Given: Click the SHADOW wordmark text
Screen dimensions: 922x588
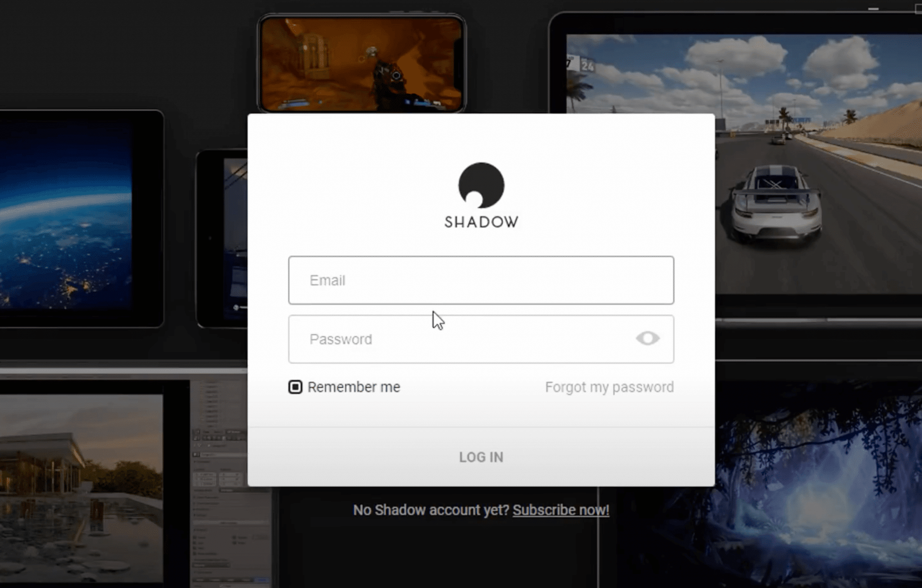Looking at the screenshot, I should tap(481, 222).
